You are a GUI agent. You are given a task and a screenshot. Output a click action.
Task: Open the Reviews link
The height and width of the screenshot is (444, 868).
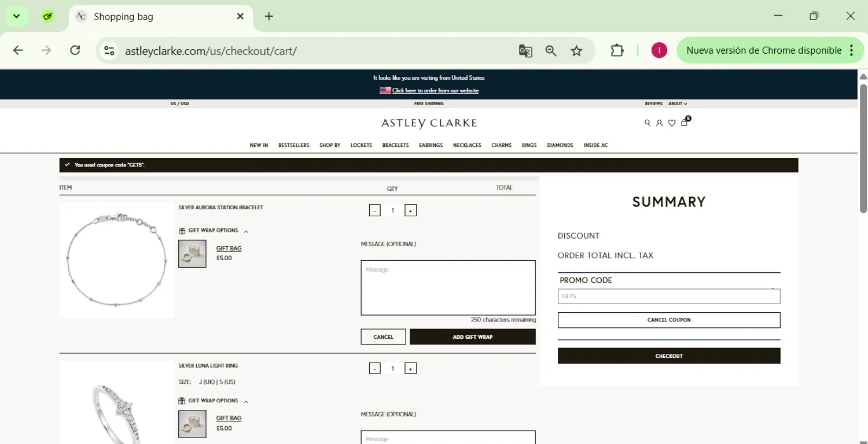point(653,104)
